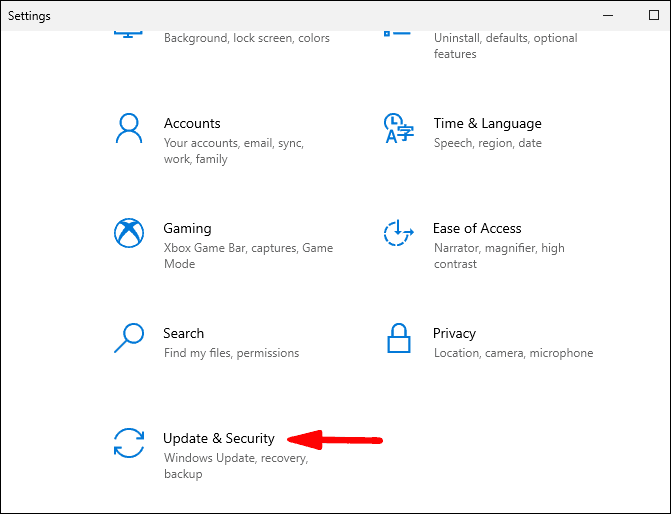Screen dimensions: 671x514
Task: Open the Accounts settings heading
Action: pyautogui.click(x=192, y=123)
